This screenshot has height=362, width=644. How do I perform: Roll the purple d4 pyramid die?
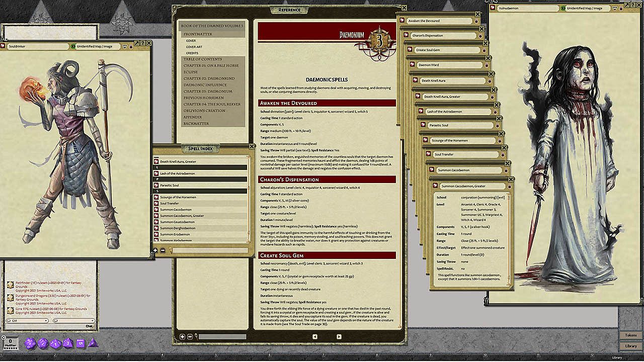click(93, 343)
